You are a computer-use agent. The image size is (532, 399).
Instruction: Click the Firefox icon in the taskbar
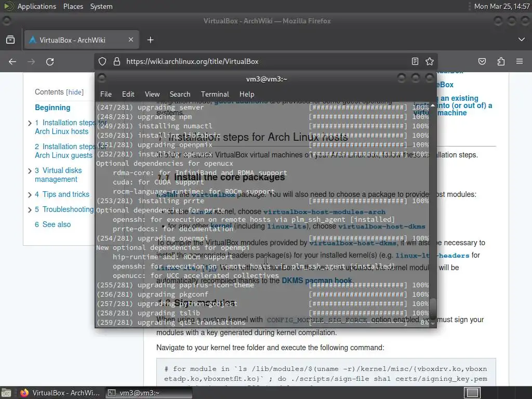tap(24, 393)
